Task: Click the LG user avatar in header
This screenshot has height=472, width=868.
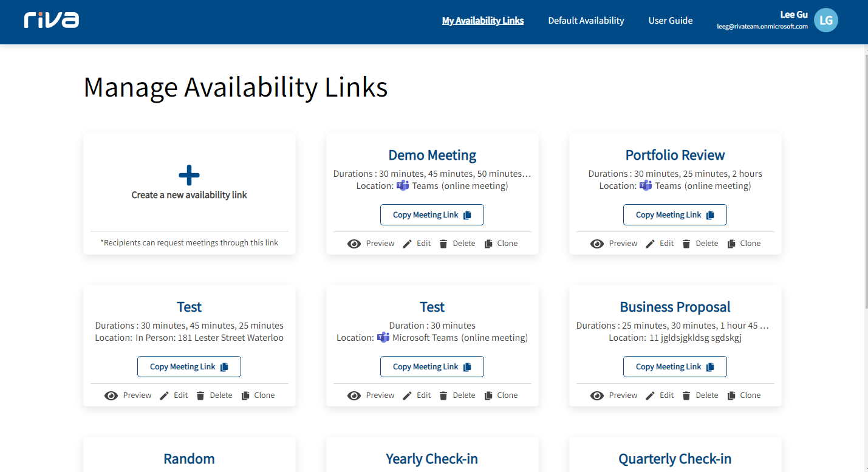Action: tap(825, 20)
